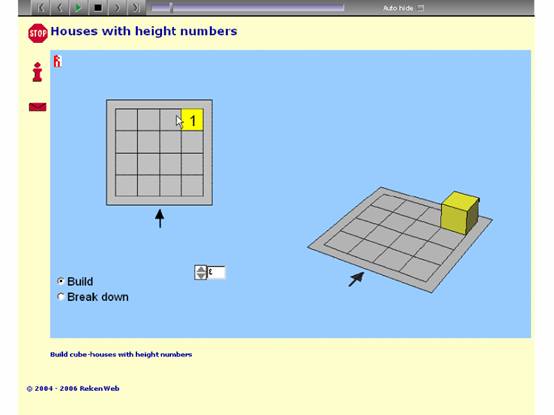This screenshot has width=554, height=415.
Task: Click the playback progress slider bar
Action: pos(247,8)
